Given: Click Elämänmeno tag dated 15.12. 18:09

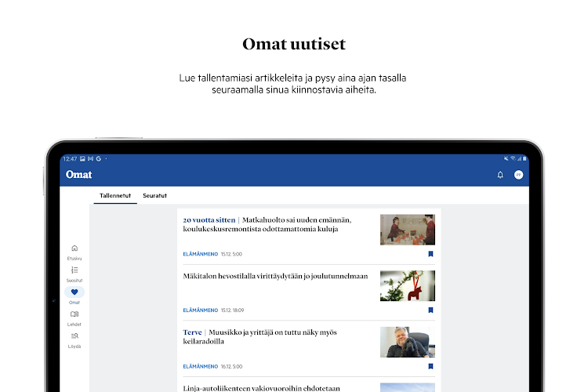Looking at the screenshot, I should (200, 310).
